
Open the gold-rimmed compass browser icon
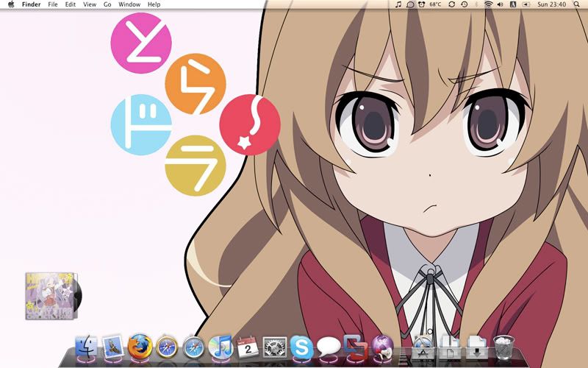pyautogui.click(x=167, y=347)
